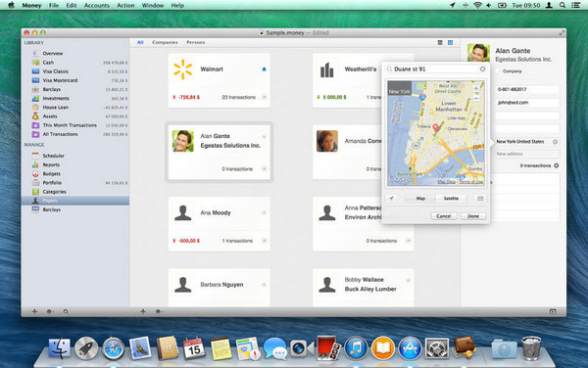Open sidebar gear action menu

pos(50,311)
